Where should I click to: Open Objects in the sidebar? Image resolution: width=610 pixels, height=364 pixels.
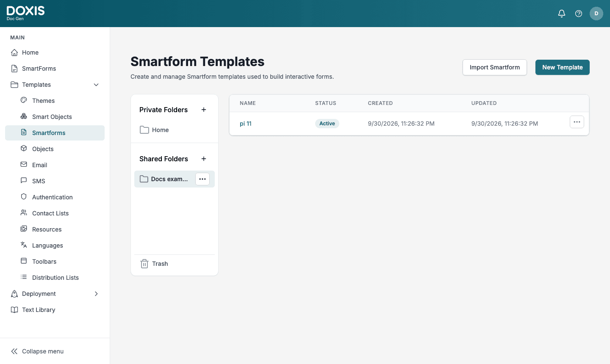(55, 149)
